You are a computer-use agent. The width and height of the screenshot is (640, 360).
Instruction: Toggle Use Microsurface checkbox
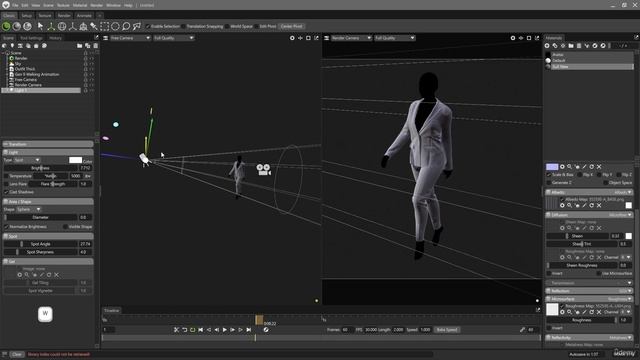(598, 273)
